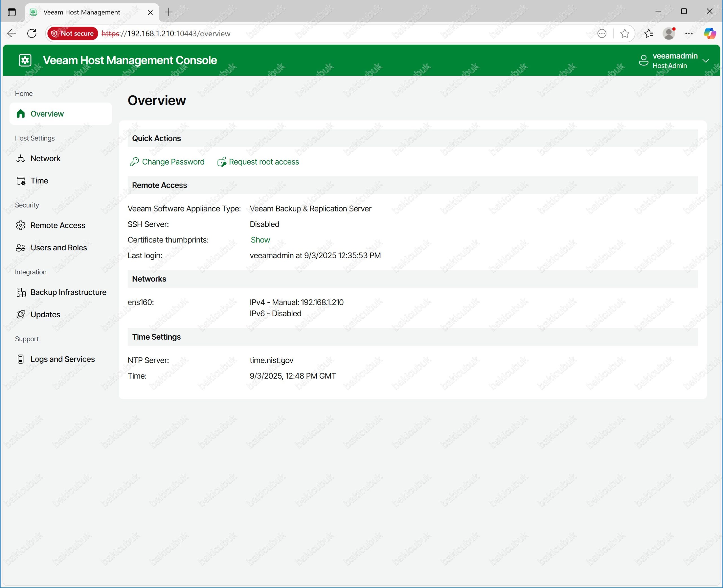
Task: Go to Users and Roles page
Action: 61,248
